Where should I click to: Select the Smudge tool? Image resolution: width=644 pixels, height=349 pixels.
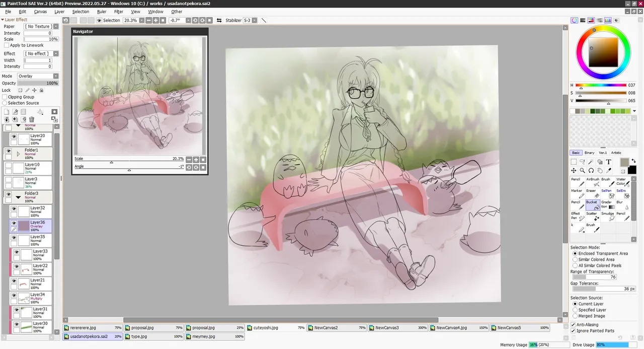coord(607,217)
